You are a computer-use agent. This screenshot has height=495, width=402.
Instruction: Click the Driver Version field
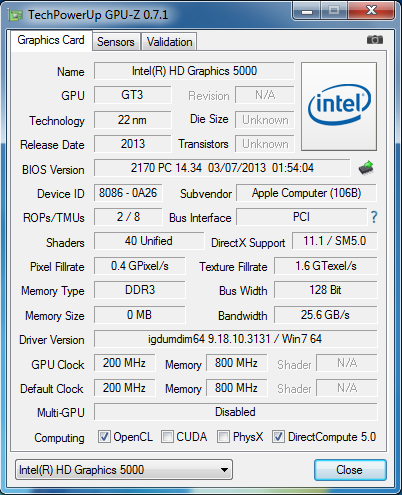tap(235, 339)
